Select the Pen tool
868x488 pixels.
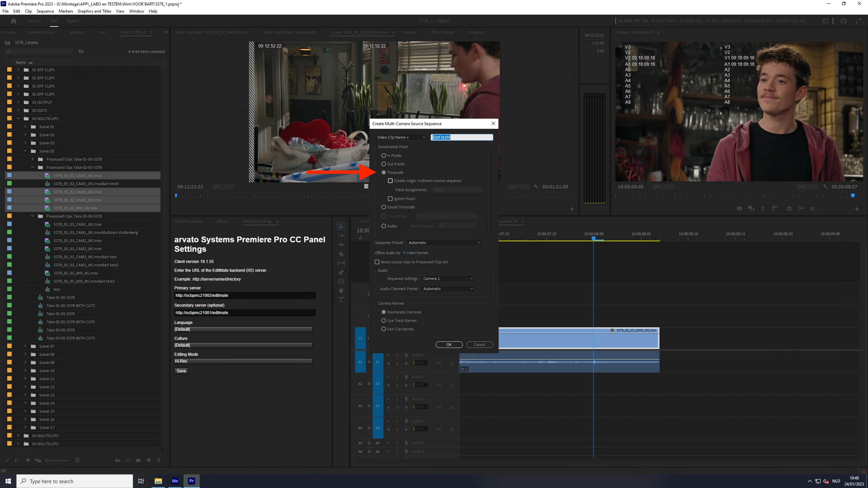pyautogui.click(x=341, y=272)
